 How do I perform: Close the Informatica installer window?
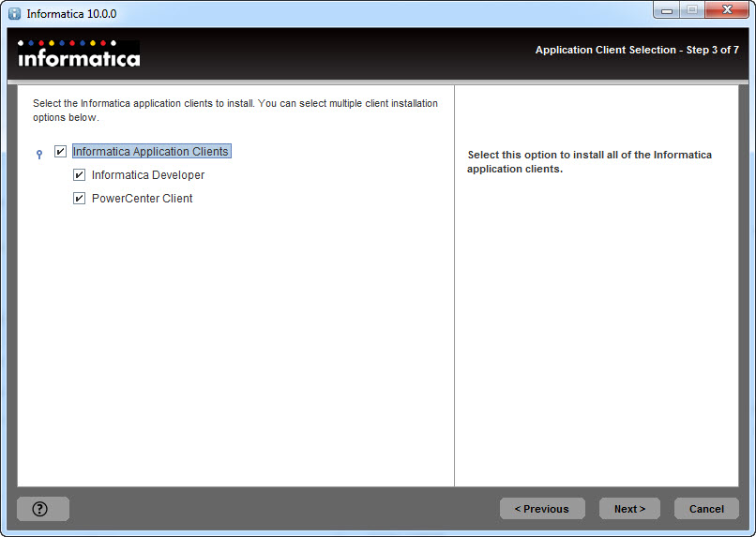727,10
